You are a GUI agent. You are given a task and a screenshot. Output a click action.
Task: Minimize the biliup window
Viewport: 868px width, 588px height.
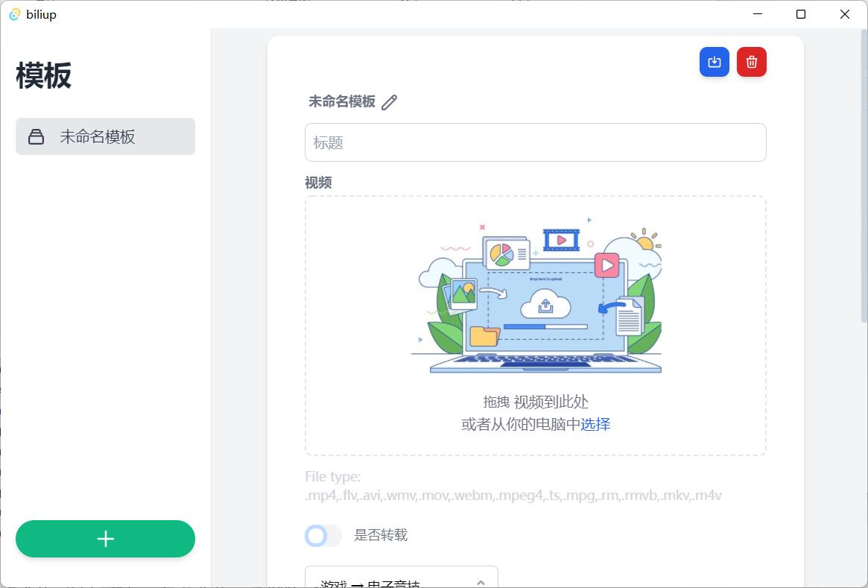(x=758, y=14)
